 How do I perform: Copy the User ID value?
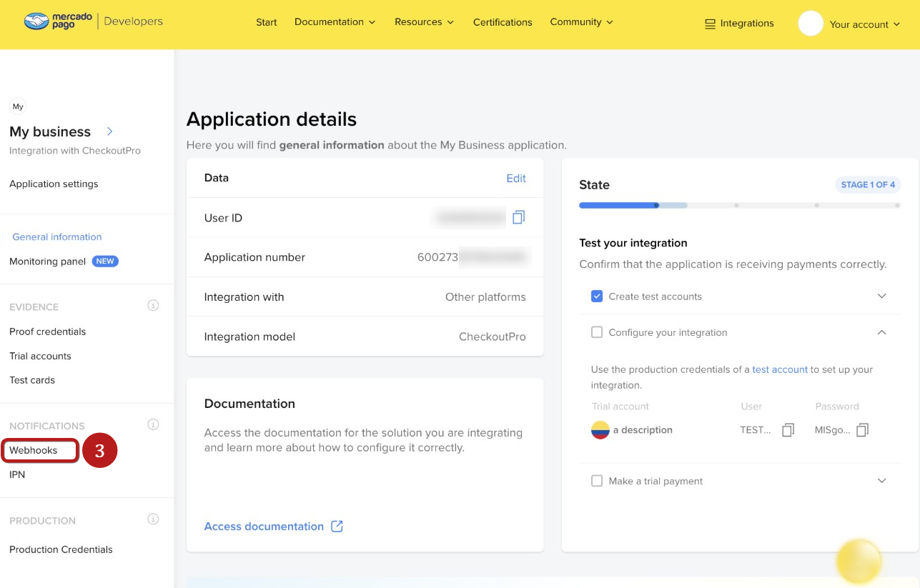(x=518, y=217)
